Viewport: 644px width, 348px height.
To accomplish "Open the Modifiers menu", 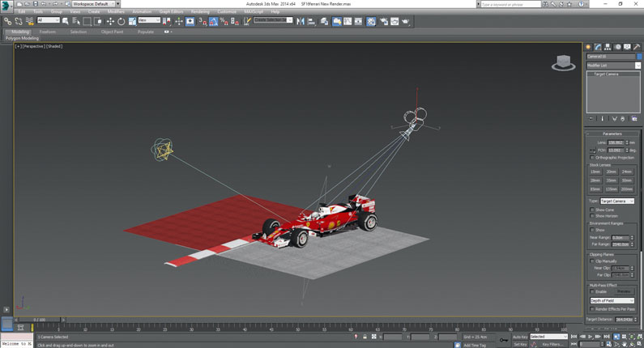I will point(116,11).
